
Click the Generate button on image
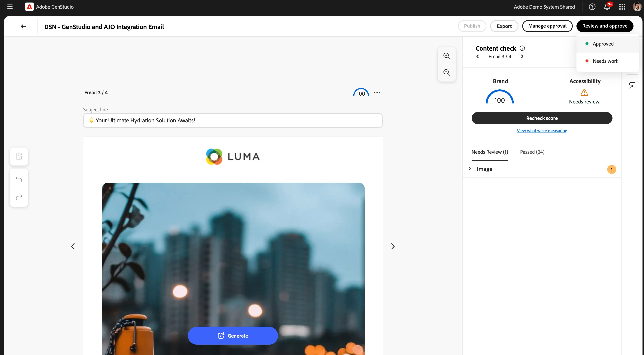(x=233, y=336)
